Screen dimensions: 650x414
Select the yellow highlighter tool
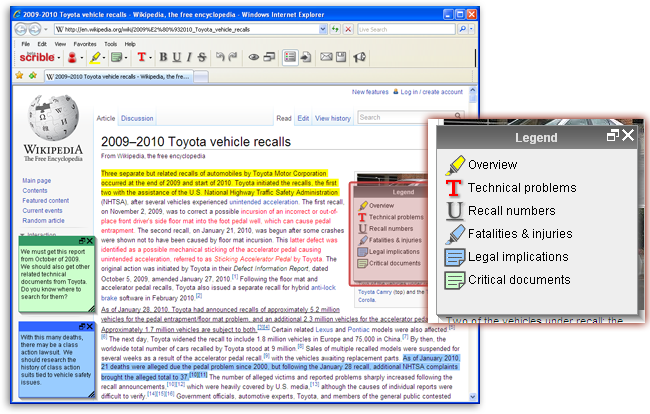coord(95,57)
